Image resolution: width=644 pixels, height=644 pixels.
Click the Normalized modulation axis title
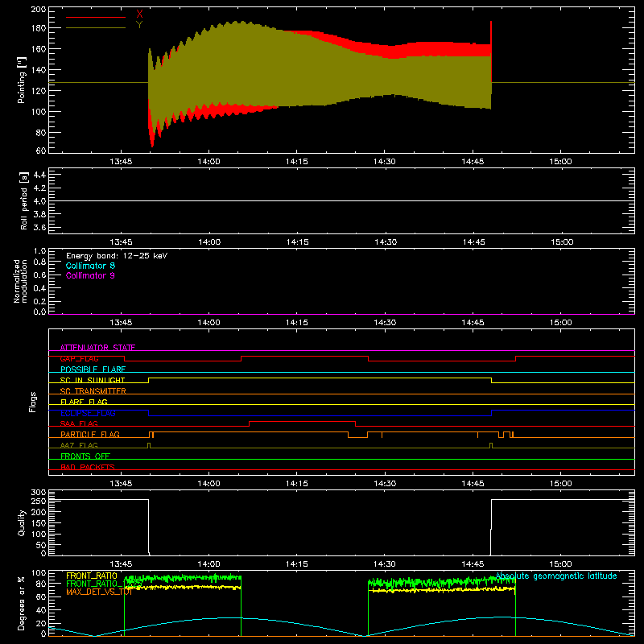(x=20, y=281)
